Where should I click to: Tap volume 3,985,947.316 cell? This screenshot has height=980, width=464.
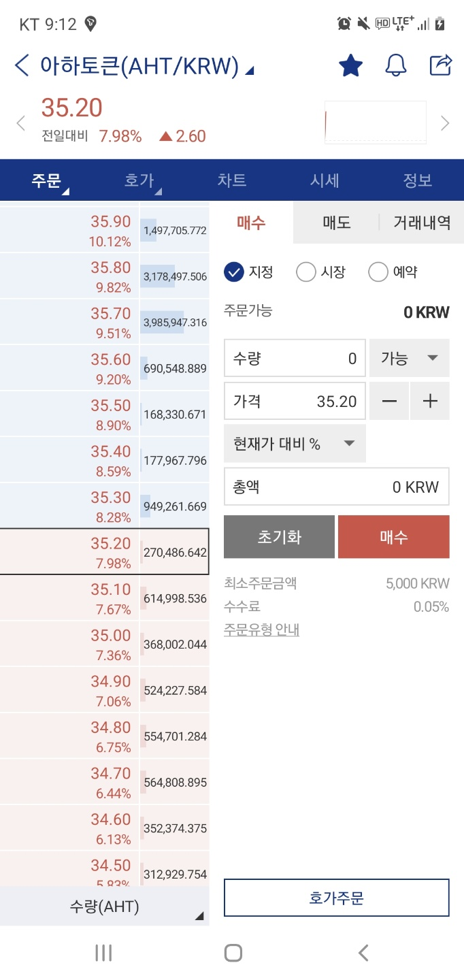point(175,323)
